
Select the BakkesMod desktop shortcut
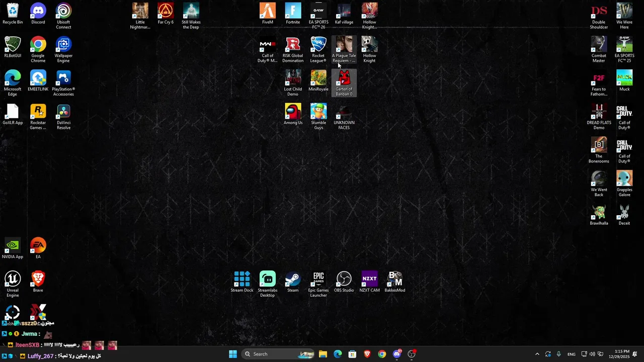[x=395, y=282]
